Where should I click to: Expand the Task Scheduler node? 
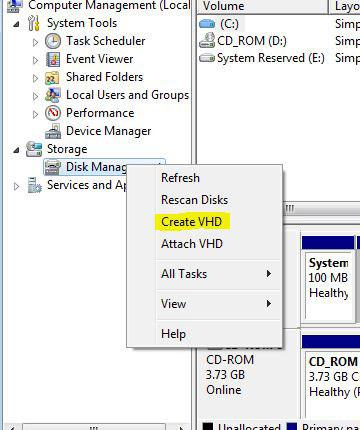[35, 42]
